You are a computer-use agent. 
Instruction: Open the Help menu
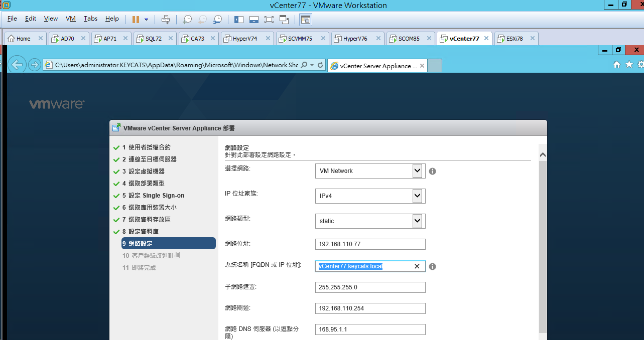coord(112,19)
